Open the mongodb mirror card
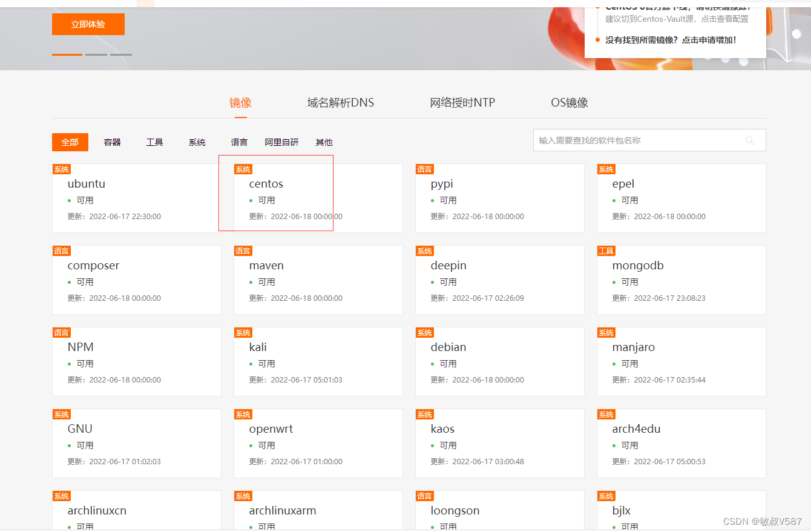The image size is (811, 532). point(681,280)
